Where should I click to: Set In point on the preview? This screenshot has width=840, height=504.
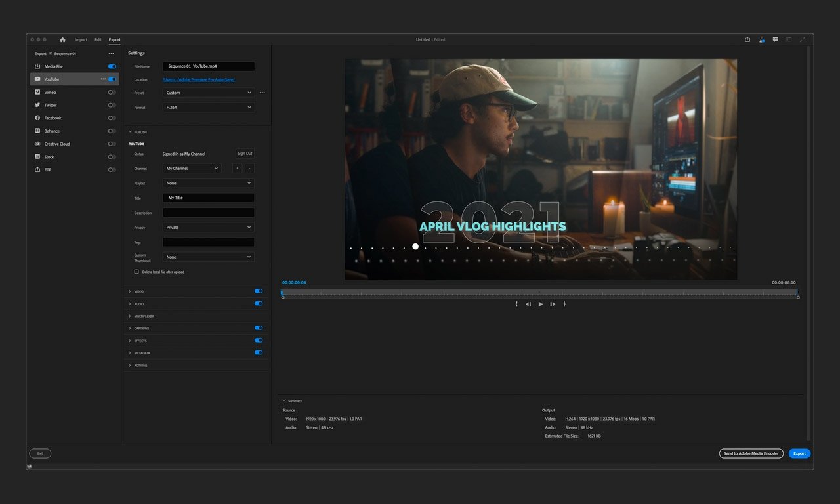[x=516, y=304]
